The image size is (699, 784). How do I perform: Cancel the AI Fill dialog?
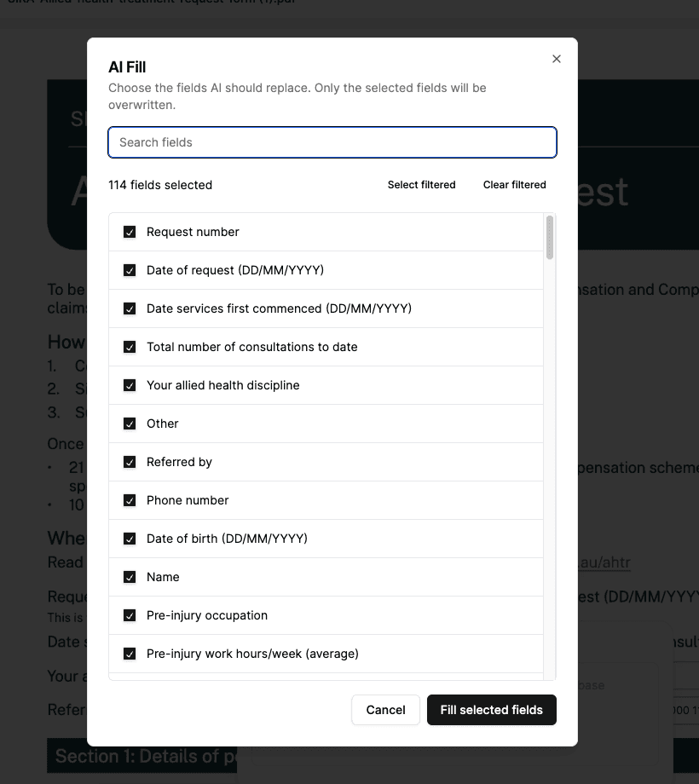[385, 709]
